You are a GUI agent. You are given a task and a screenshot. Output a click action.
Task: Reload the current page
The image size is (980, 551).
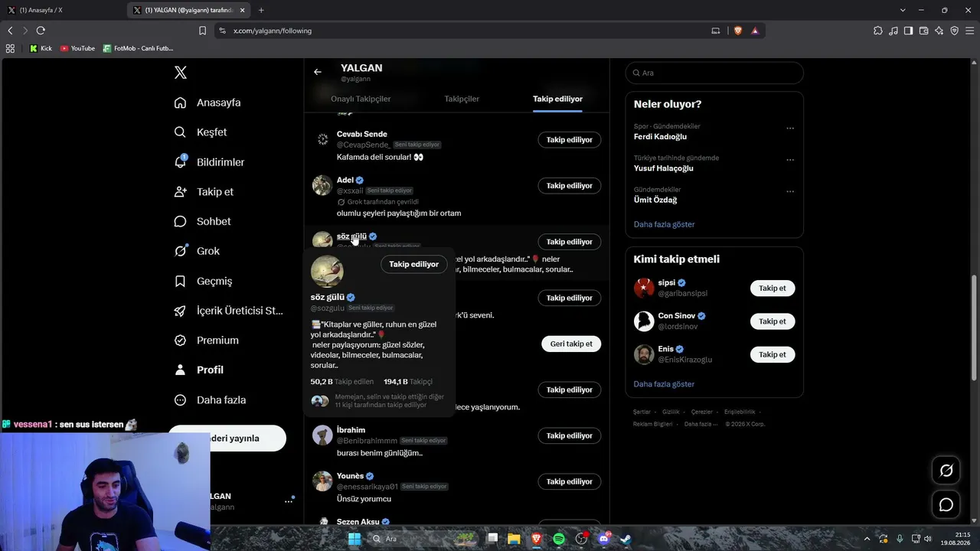41,31
